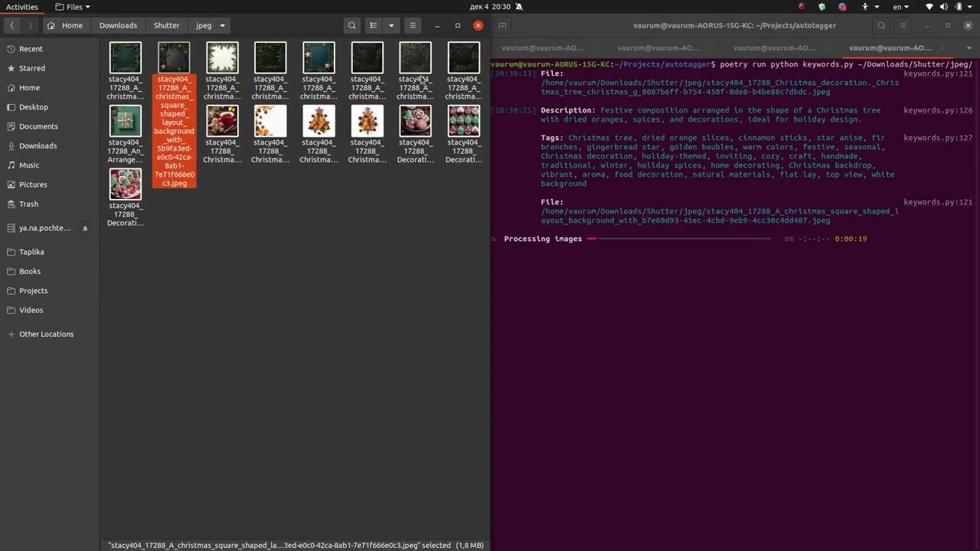
Task: Open the terminal tab overflow chevron
Action: click(969, 47)
